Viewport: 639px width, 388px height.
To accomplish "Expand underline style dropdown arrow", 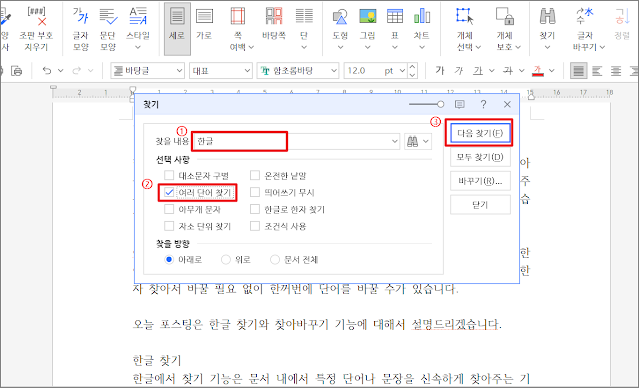I will 491,71.
